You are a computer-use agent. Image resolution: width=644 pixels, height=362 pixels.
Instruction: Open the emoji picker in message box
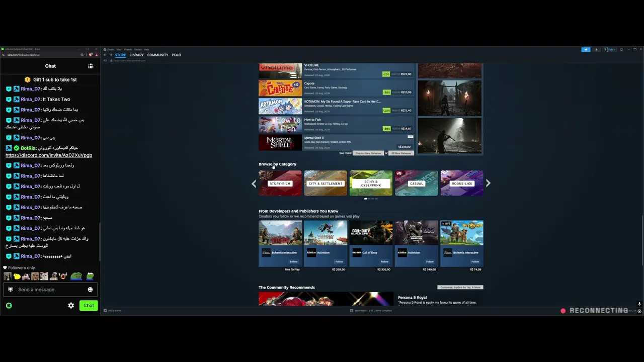[90, 290]
